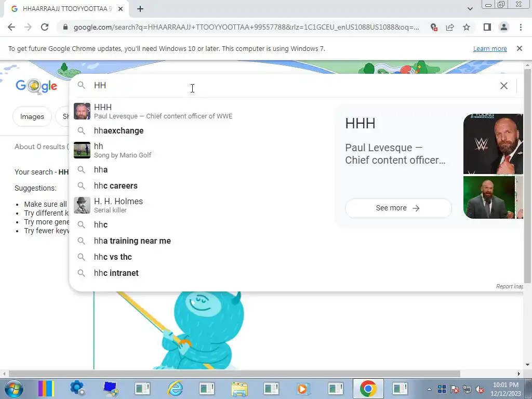Clear the search box with X
Screen dimensions: 532x399
point(504,86)
